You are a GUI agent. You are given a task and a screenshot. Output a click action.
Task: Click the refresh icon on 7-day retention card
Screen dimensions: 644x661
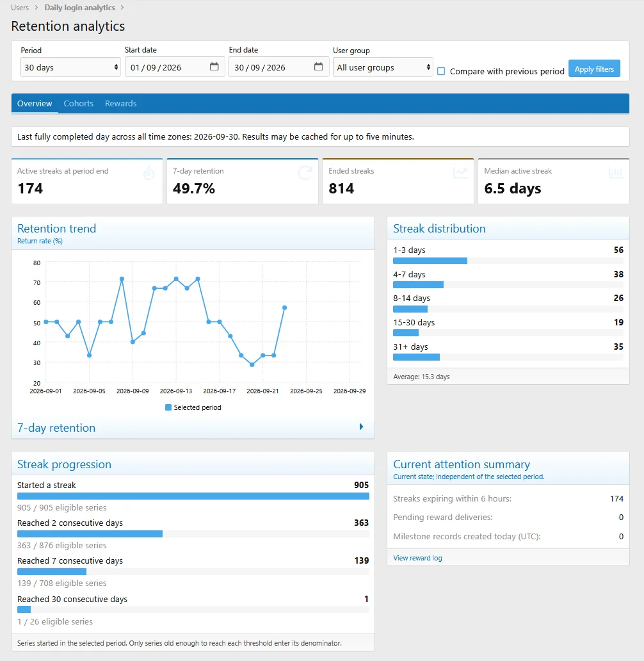(x=305, y=172)
